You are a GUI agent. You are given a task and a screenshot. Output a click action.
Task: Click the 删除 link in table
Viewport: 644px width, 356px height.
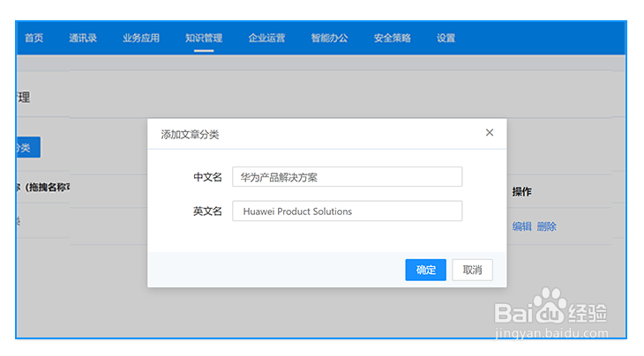[547, 226]
